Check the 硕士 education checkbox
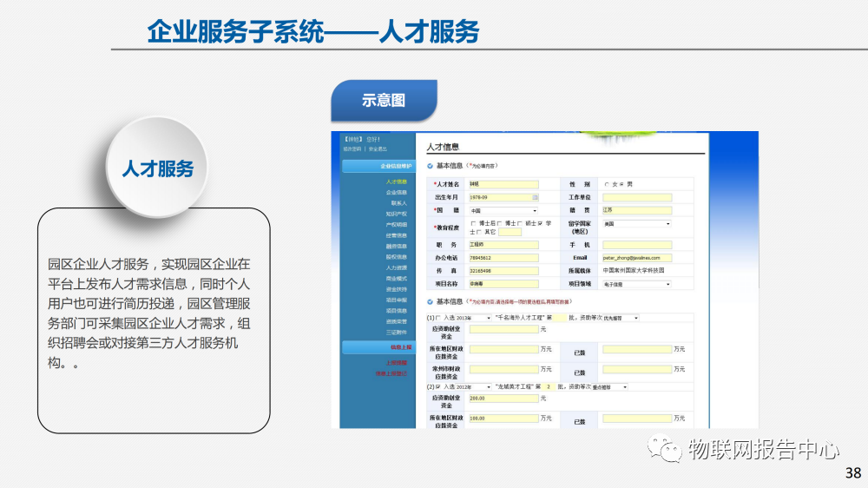868x488 pixels. [520, 223]
